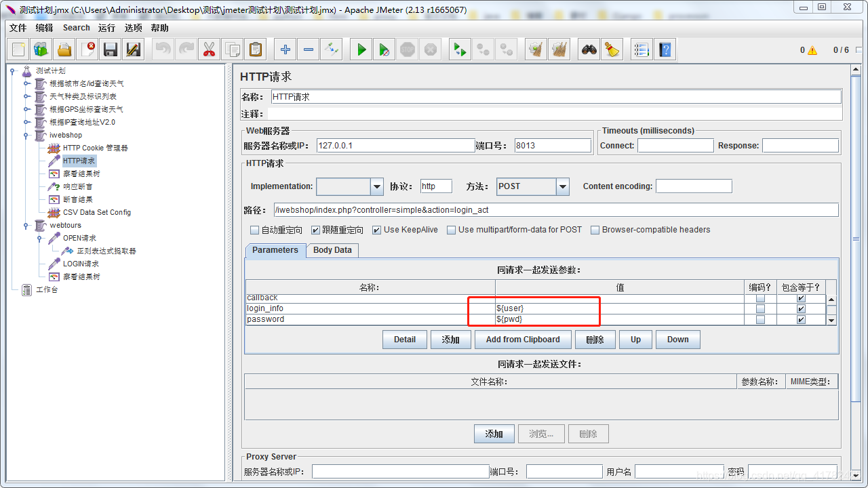Clear all results with double broom icon
This screenshot has width=868, height=488.
click(x=559, y=49)
